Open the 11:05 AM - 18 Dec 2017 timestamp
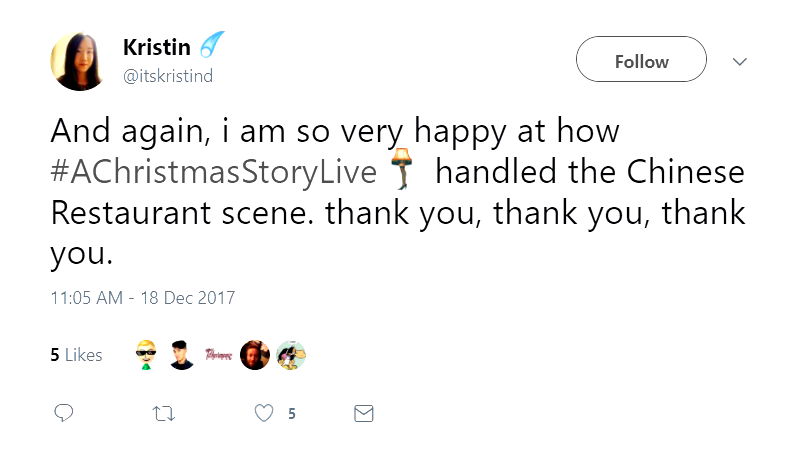 [x=142, y=298]
